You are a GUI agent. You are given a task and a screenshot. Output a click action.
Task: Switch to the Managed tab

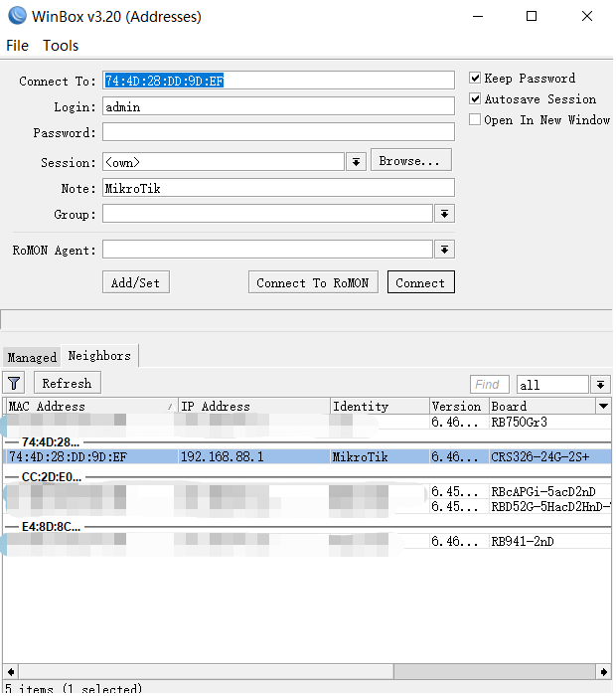click(x=32, y=357)
